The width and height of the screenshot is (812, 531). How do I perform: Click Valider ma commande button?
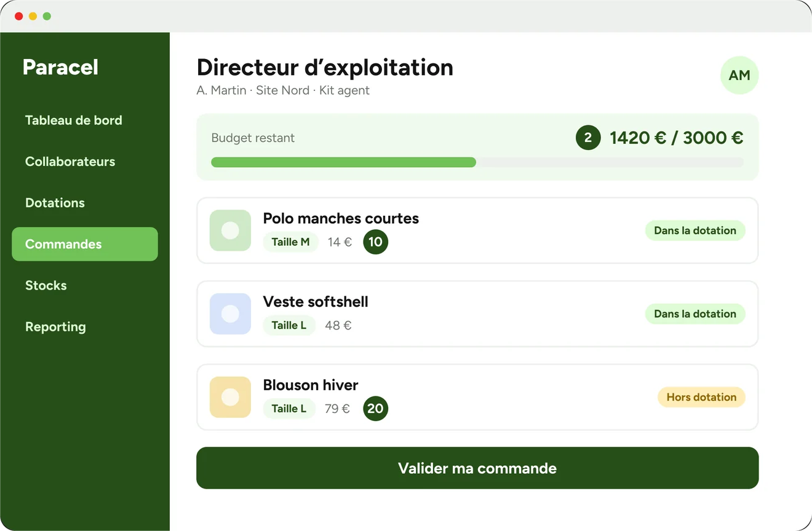[x=477, y=468]
